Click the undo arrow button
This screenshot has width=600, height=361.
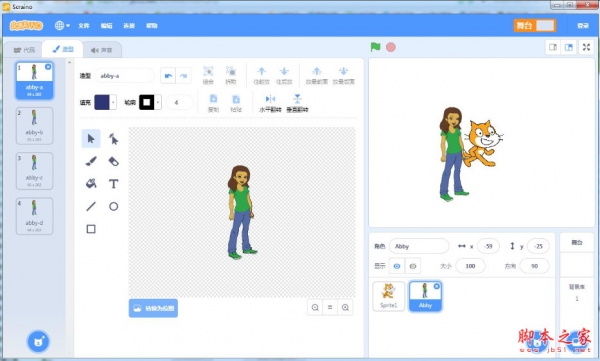[x=168, y=76]
